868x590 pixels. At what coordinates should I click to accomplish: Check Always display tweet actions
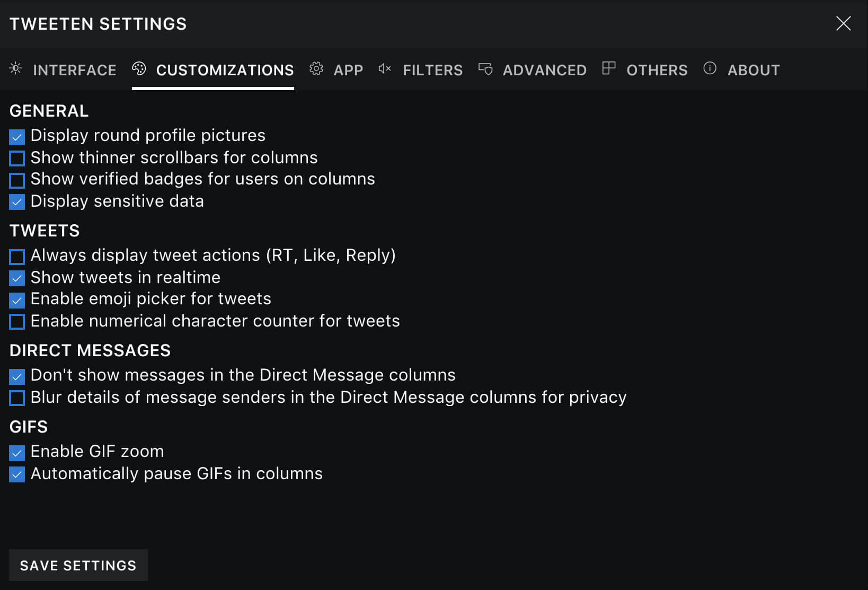[17, 257]
